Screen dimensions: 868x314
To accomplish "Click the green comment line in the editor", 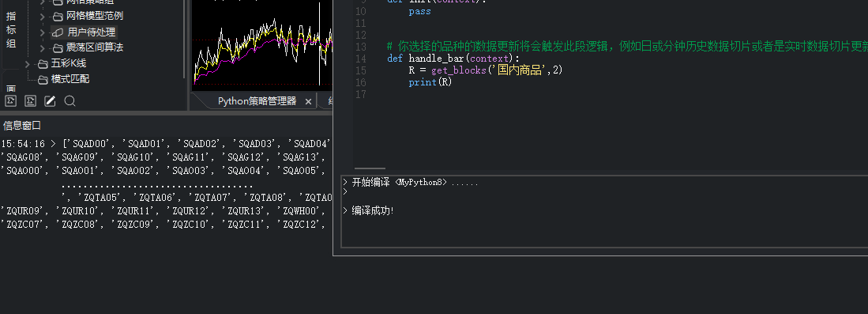I will 627,47.
